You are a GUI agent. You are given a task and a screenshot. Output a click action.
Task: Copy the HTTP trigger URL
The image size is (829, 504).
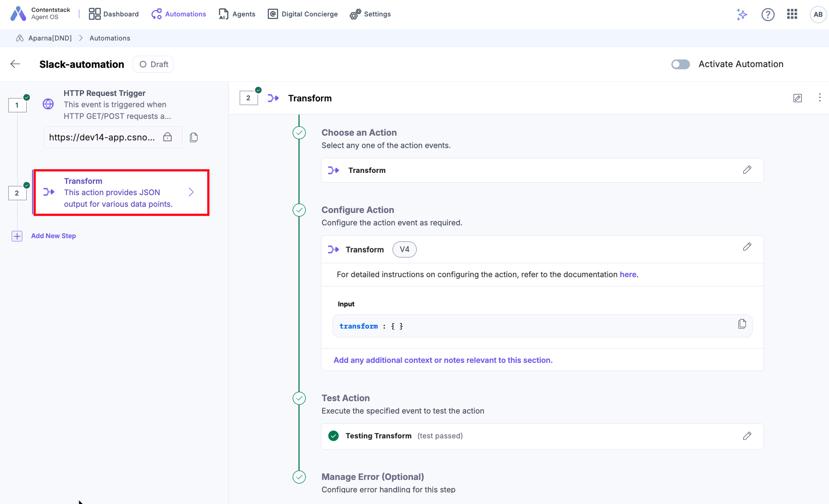(x=193, y=137)
